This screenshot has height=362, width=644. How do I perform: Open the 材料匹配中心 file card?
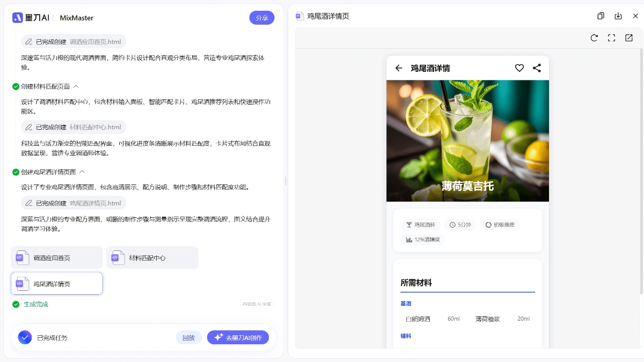152,258
